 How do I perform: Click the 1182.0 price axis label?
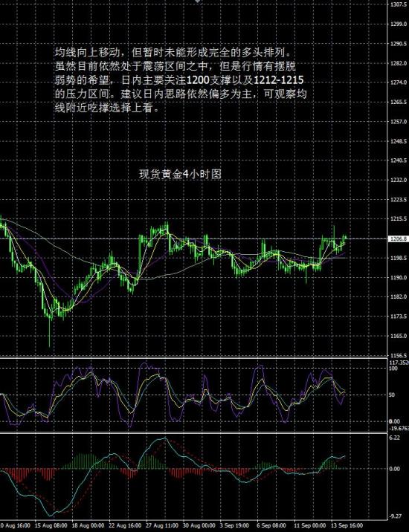[399, 297]
